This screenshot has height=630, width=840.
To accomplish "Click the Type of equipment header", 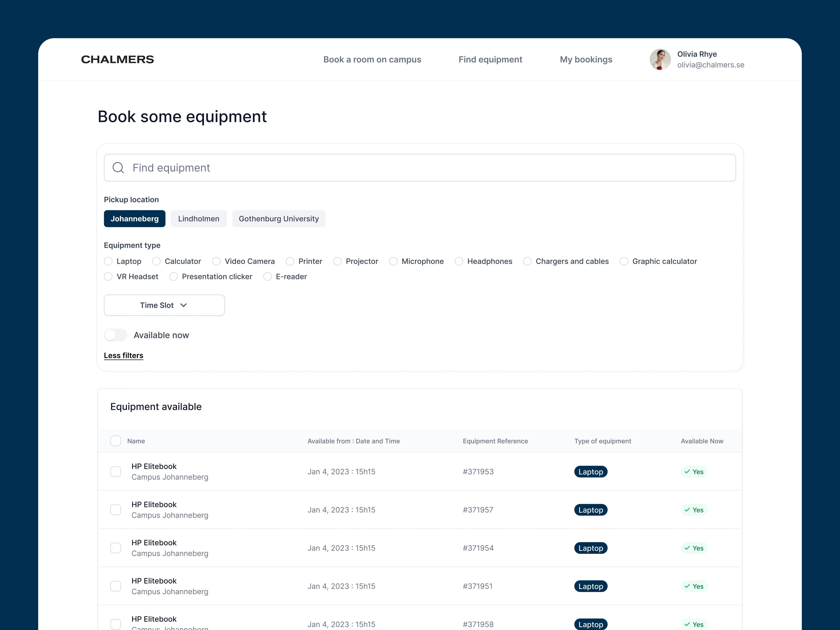I will coord(603,441).
